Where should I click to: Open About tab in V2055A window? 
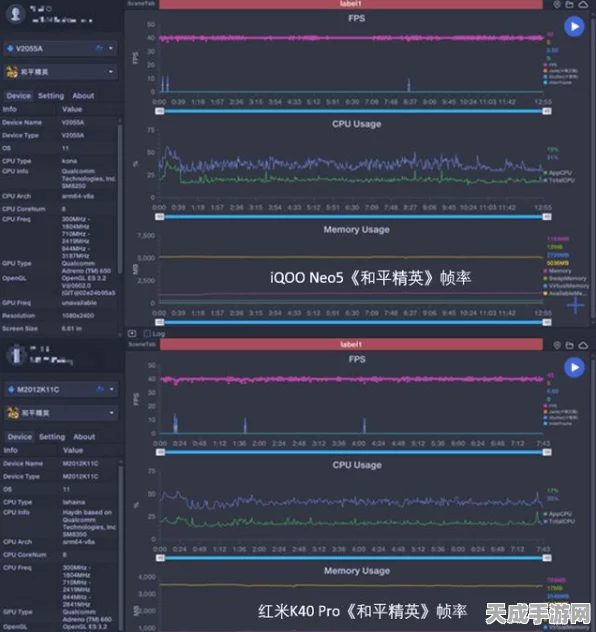coord(83,96)
